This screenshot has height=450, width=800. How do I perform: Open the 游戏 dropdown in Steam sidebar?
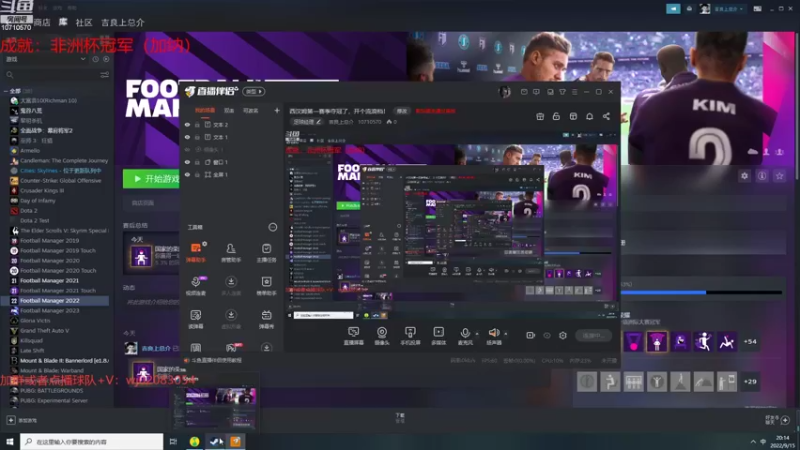tap(83, 59)
